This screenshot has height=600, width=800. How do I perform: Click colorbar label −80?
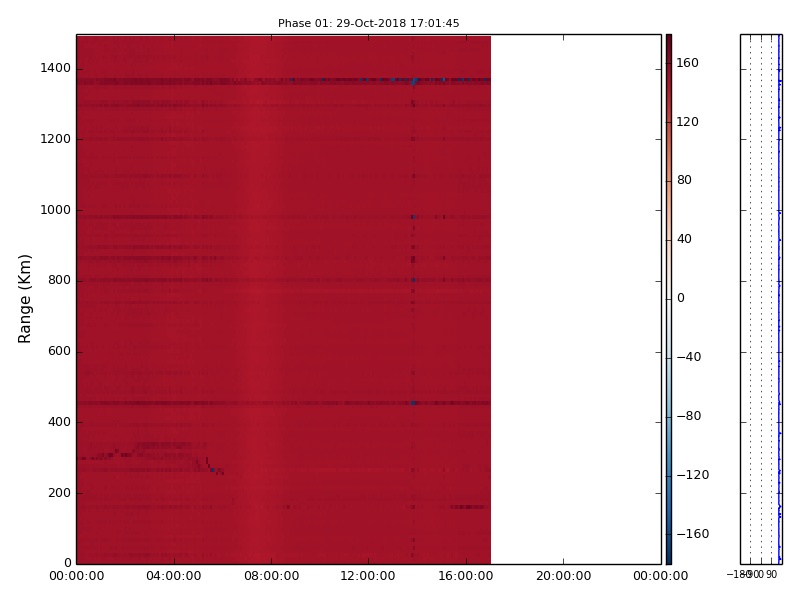click(x=689, y=416)
